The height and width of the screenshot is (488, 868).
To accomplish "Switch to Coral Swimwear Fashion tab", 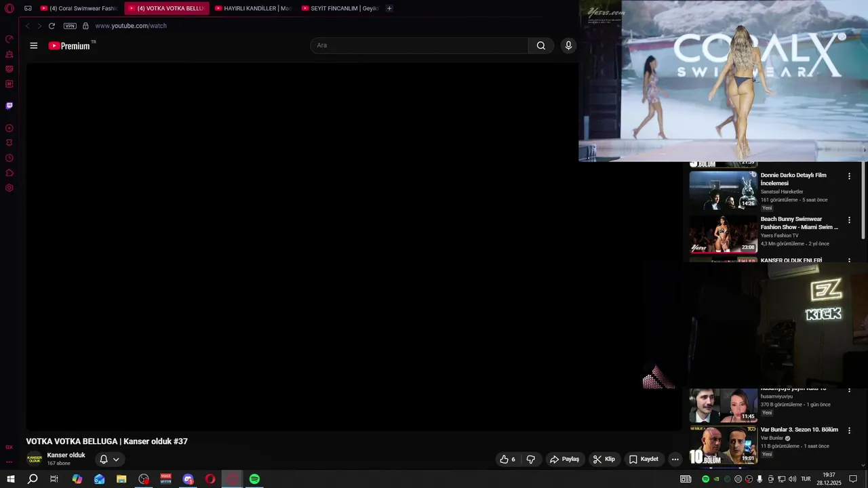I will click(79, 8).
